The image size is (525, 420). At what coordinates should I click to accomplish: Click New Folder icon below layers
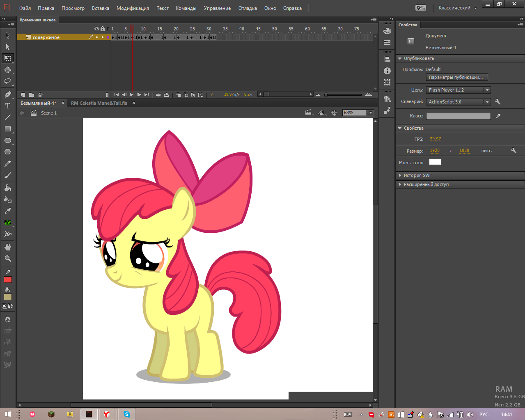[32, 95]
